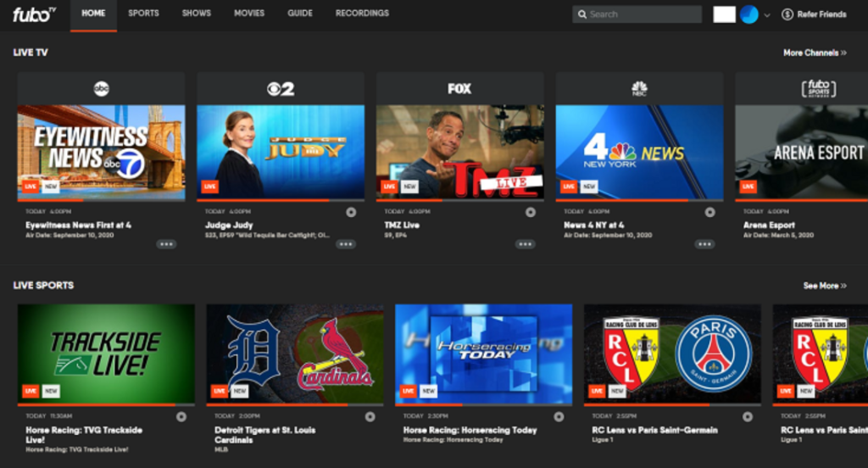
Task: Open the RC Lens vs PSG thumbnail with PSG crest
Action: coord(672,354)
